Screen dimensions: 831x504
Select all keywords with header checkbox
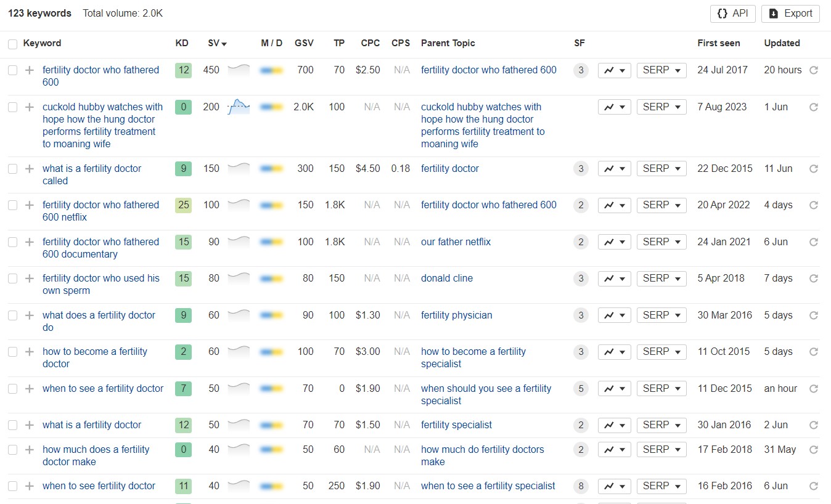pos(12,44)
